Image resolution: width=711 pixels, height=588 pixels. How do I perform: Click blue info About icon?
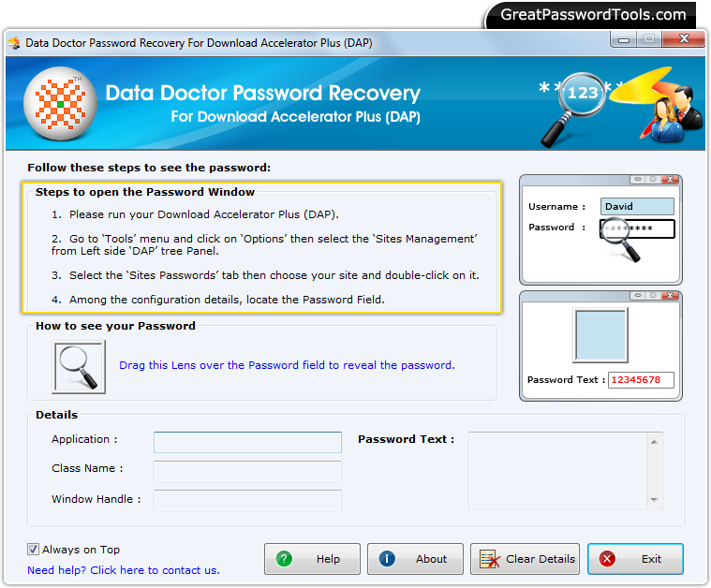click(x=387, y=559)
